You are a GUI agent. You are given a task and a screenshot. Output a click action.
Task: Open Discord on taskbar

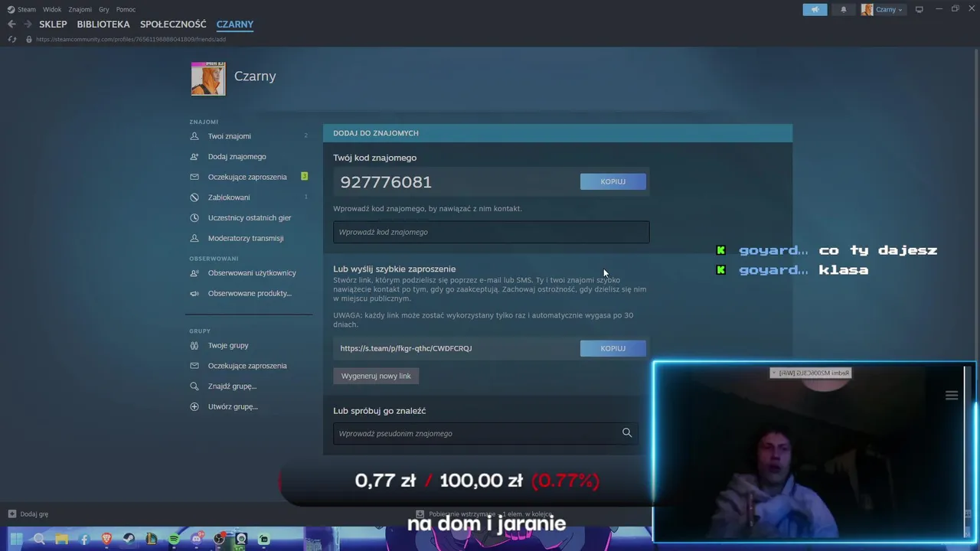point(197,540)
